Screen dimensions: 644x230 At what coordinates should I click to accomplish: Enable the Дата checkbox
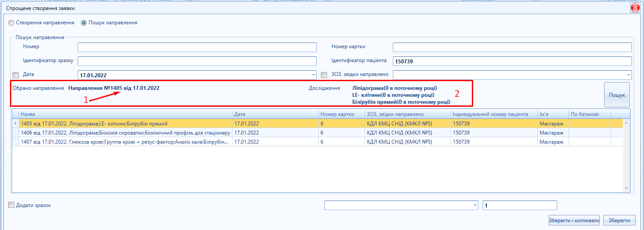click(x=16, y=75)
